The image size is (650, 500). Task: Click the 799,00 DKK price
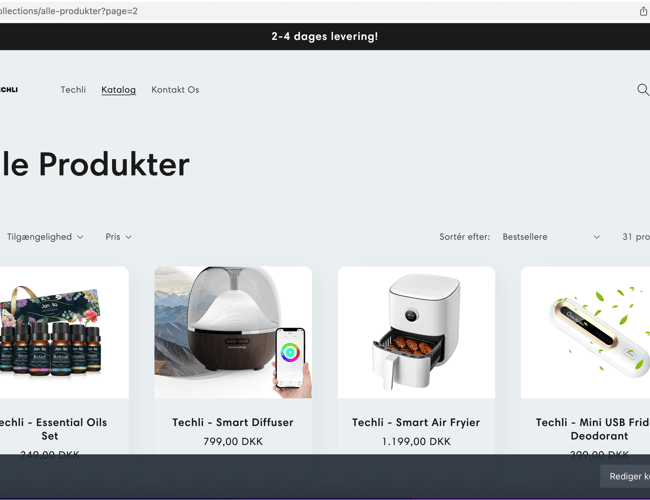(233, 442)
